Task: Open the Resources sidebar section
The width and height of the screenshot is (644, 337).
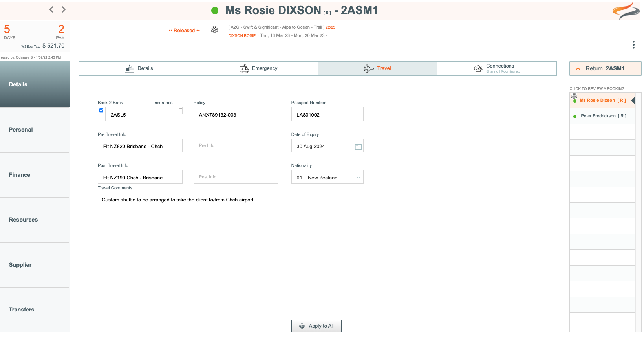Action: click(x=35, y=220)
